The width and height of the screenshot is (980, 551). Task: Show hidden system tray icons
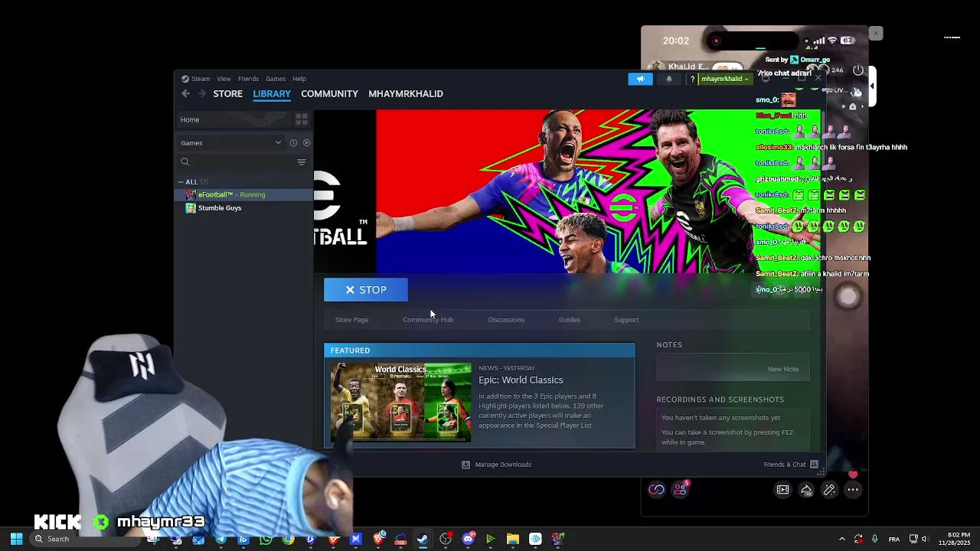coord(841,539)
